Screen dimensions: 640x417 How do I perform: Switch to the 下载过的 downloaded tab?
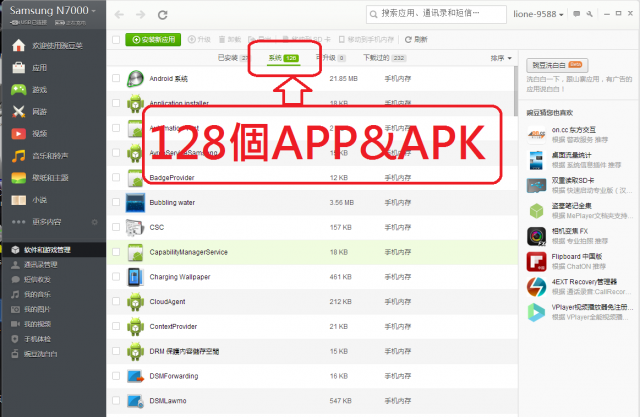pyautogui.click(x=384, y=58)
